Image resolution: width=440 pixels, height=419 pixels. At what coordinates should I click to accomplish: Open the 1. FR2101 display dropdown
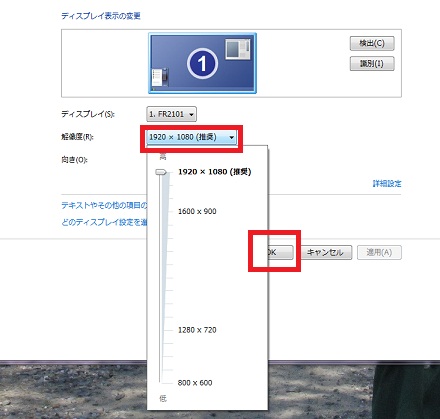pyautogui.click(x=171, y=114)
